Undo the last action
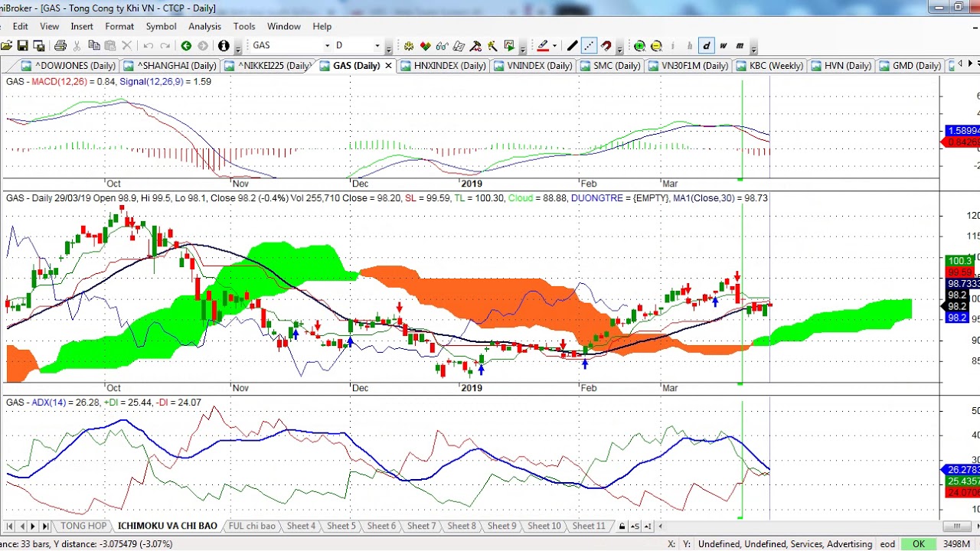 click(149, 46)
